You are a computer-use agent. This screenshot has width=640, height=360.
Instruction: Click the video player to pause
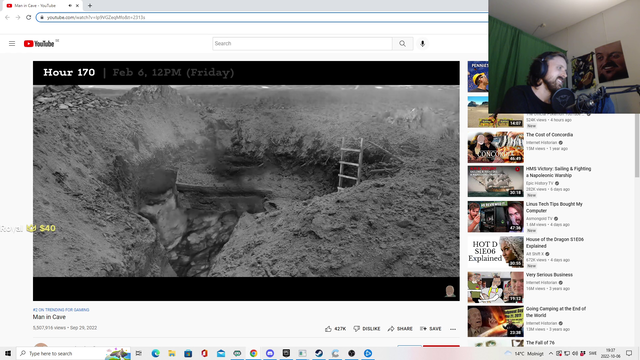coord(246,181)
